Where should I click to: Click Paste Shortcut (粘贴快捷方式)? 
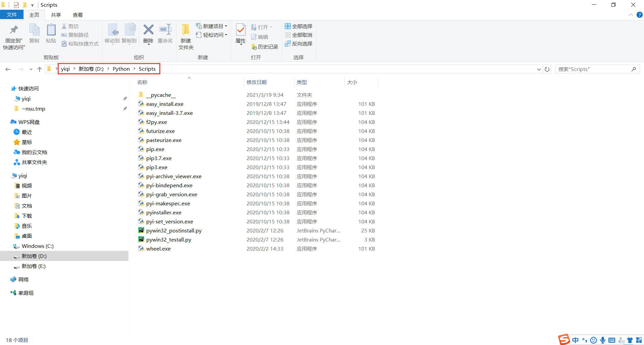click(80, 44)
